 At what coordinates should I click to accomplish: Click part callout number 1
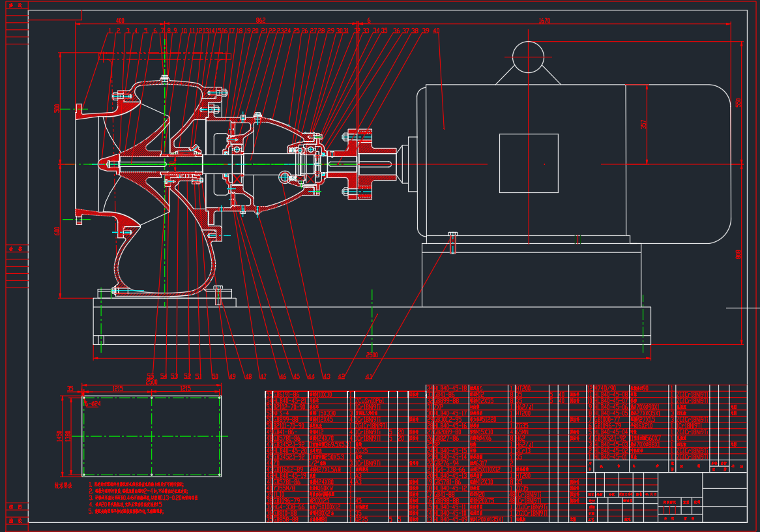coord(110,31)
